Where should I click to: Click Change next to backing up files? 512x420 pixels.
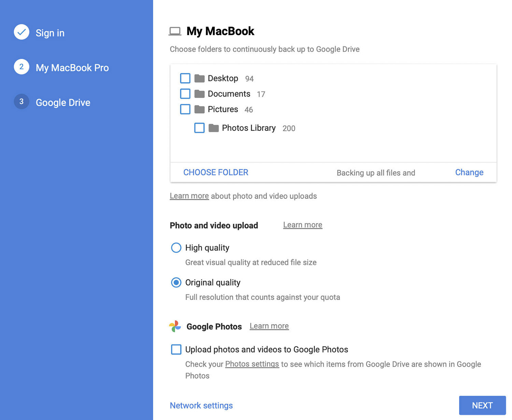[469, 172]
